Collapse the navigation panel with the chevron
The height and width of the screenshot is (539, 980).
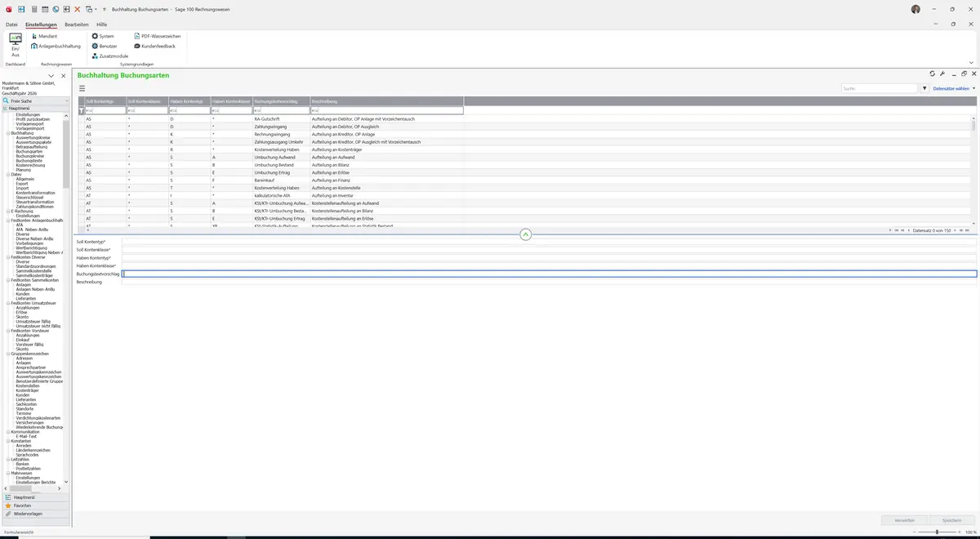pyautogui.click(x=51, y=76)
